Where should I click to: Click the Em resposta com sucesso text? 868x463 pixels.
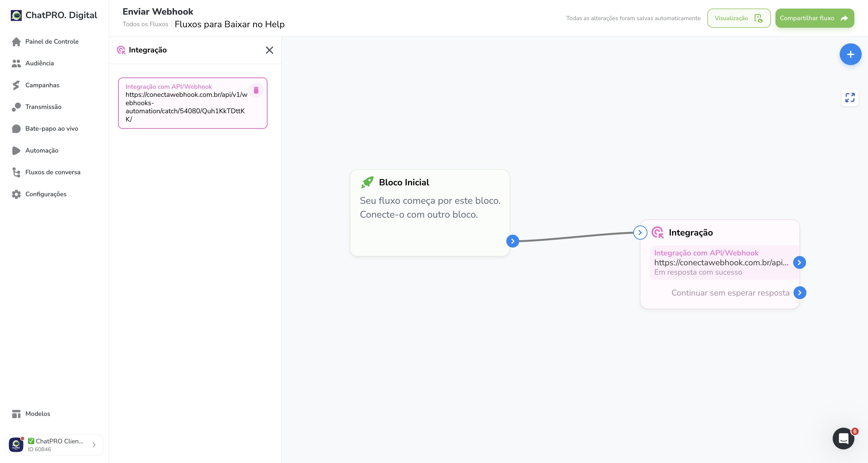point(698,272)
